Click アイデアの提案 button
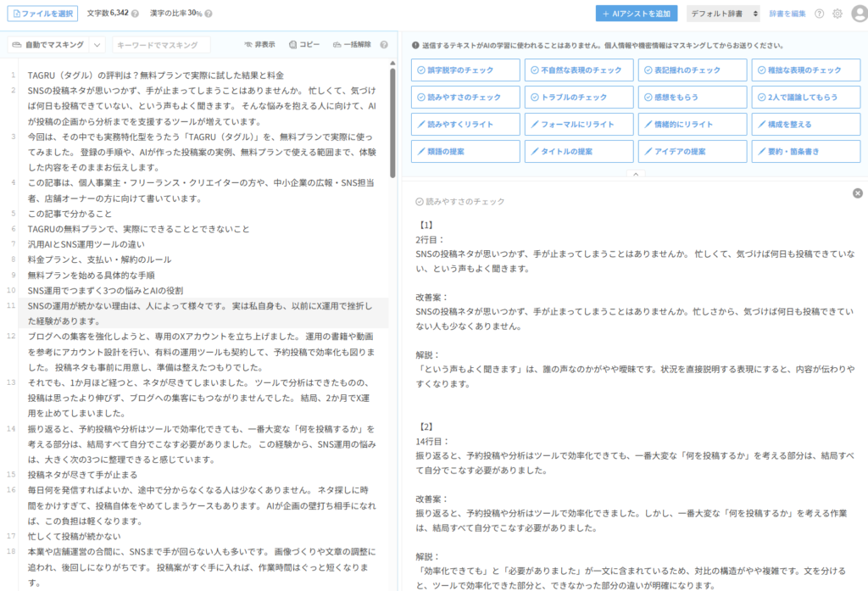 [693, 151]
